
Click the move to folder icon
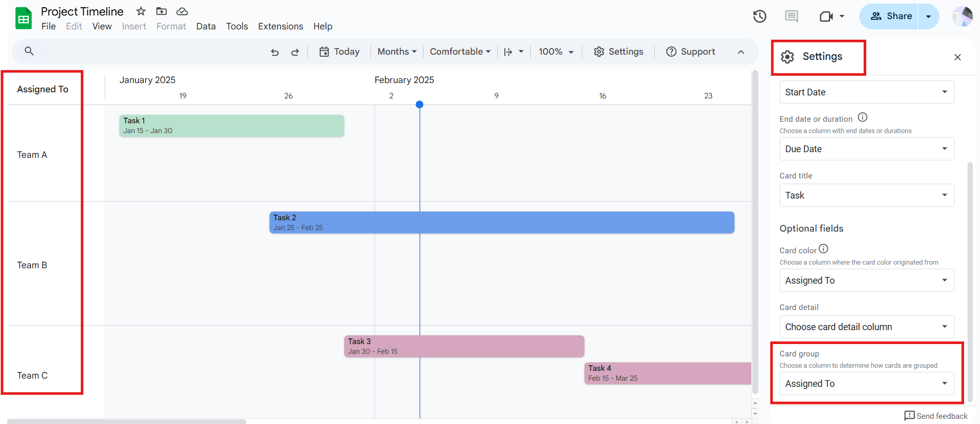pos(161,11)
